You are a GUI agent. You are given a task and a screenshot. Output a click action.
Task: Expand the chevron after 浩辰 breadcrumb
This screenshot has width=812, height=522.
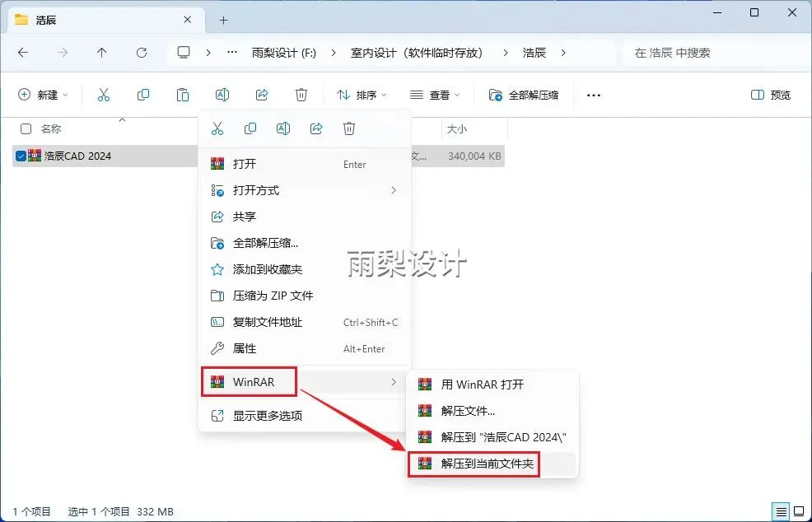(563, 53)
